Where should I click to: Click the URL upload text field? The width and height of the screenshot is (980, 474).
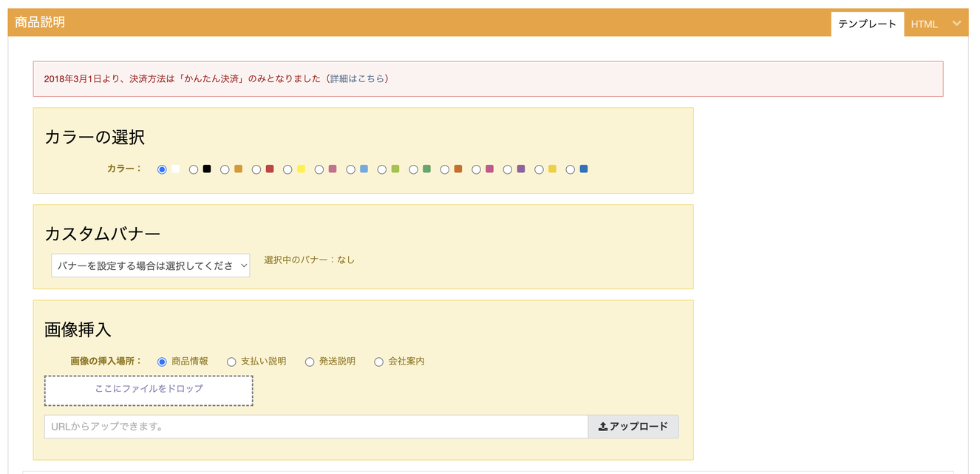(316, 427)
